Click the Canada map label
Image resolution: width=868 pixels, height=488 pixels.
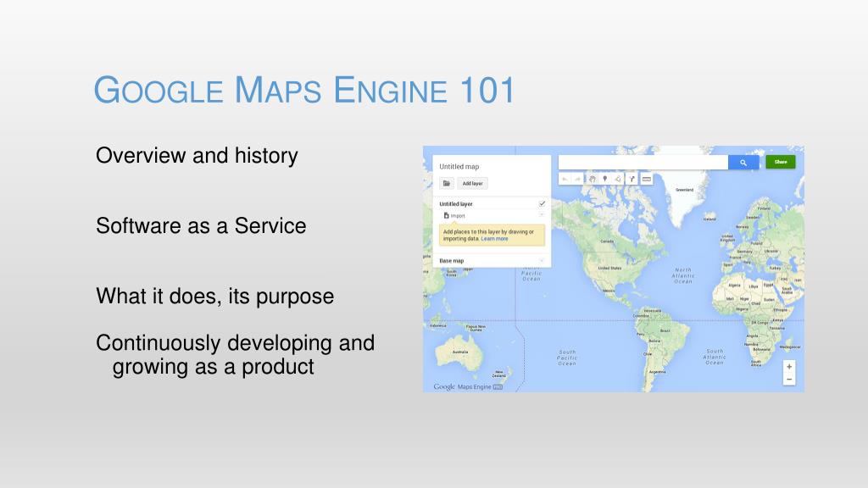coord(607,241)
